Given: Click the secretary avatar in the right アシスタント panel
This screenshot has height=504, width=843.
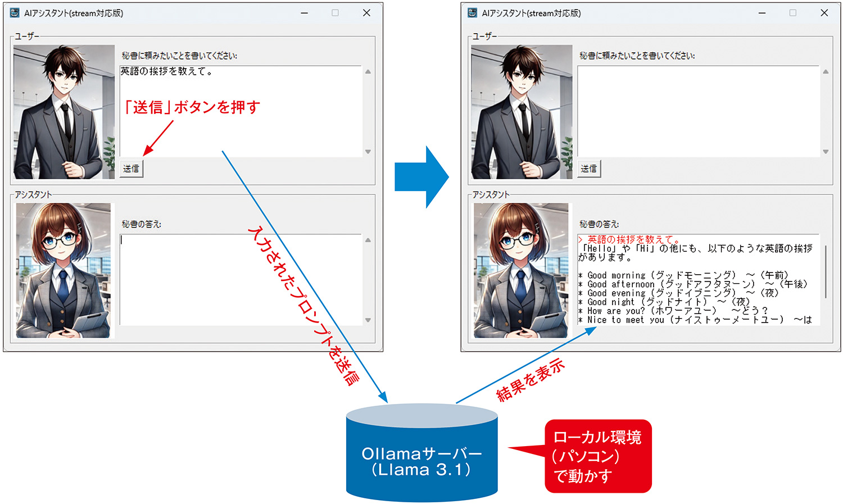Looking at the screenshot, I should point(520,269).
